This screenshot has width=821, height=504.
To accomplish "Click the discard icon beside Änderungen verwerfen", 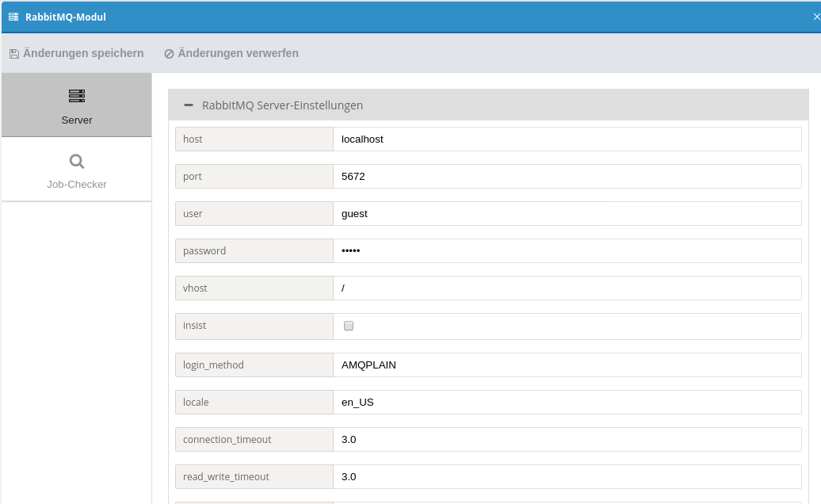I will [167, 53].
